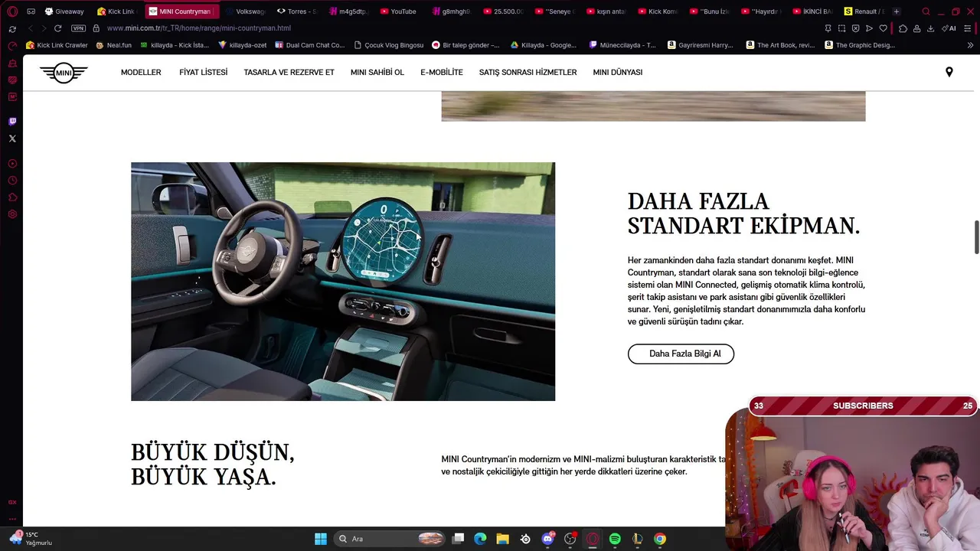Open Discord from the taskbar
The width and height of the screenshot is (980, 551).
coord(547,539)
